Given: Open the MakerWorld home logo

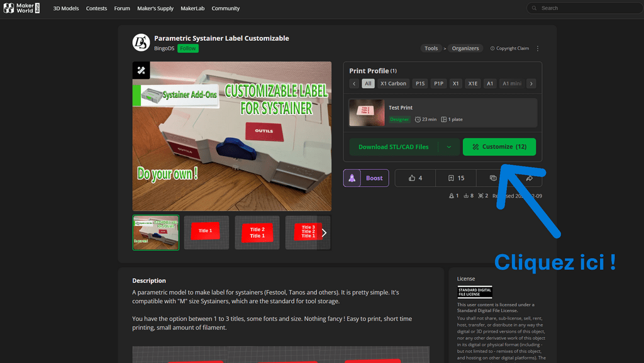Looking at the screenshot, I should coord(21,8).
